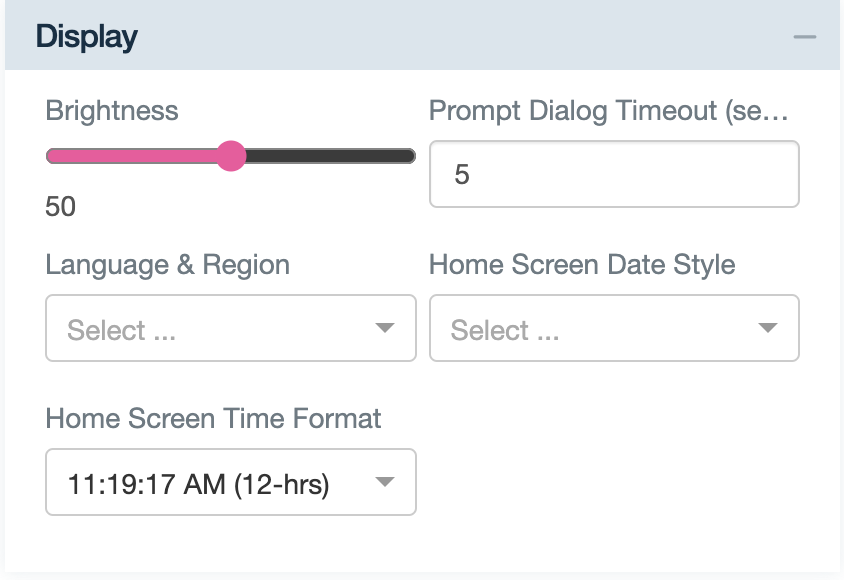Open the Home Screen Date Style dropdown
The image size is (844, 580).
614,328
